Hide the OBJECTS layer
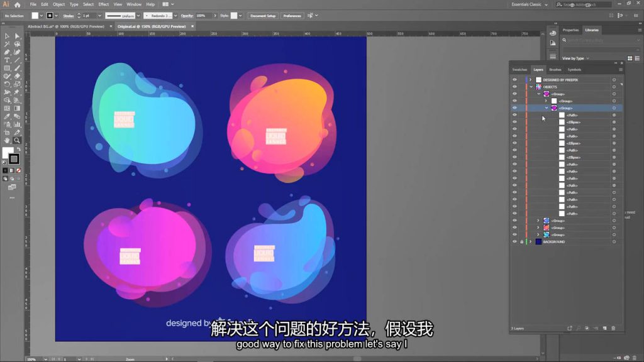This screenshot has height=362, width=644. click(x=514, y=87)
